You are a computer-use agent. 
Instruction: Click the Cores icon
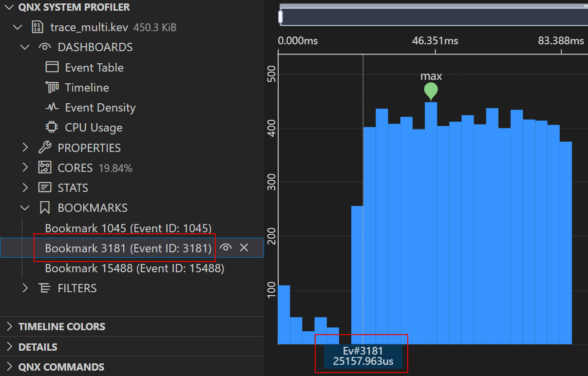click(45, 168)
